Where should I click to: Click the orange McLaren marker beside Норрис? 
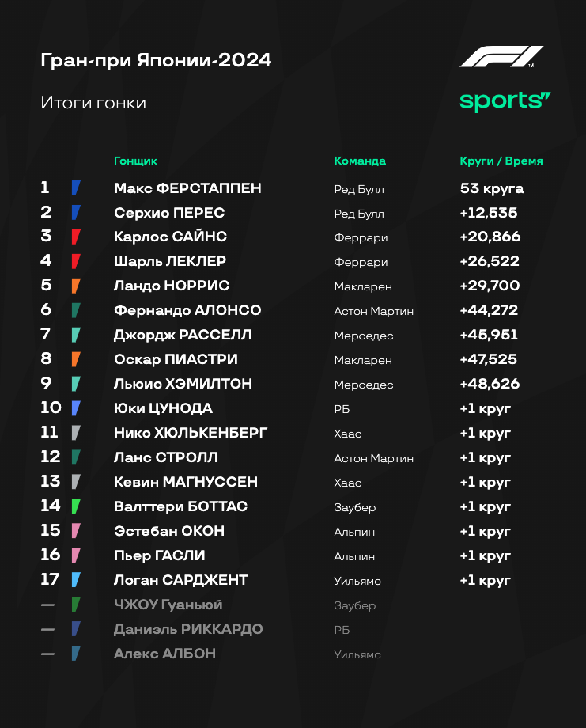(x=76, y=286)
